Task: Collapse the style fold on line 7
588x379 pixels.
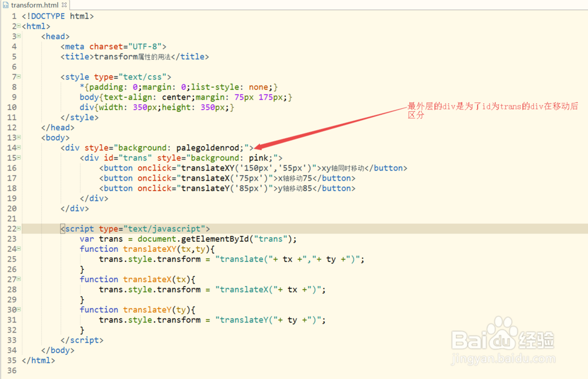Action: pyautogui.click(x=19, y=77)
